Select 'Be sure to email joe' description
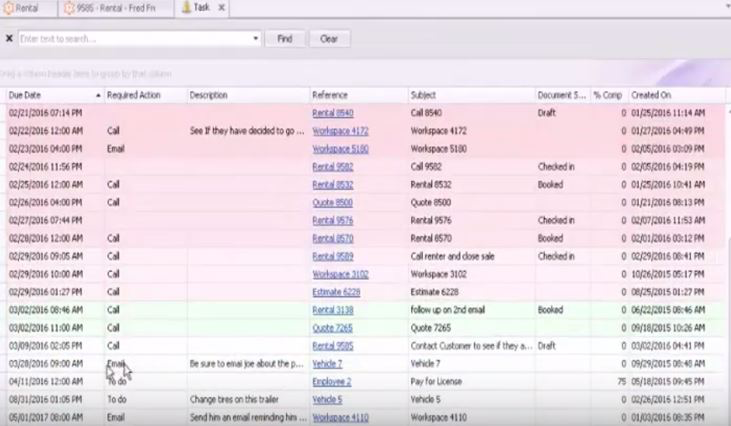The height and width of the screenshot is (426, 731). [x=247, y=364]
